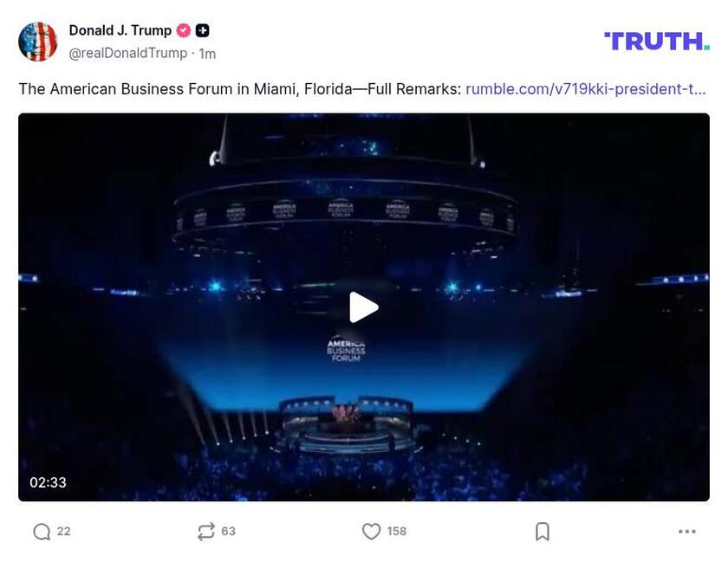This screenshot has width=728, height=562.
Task: Click the ReTruth repost icon
Action: (x=206, y=532)
